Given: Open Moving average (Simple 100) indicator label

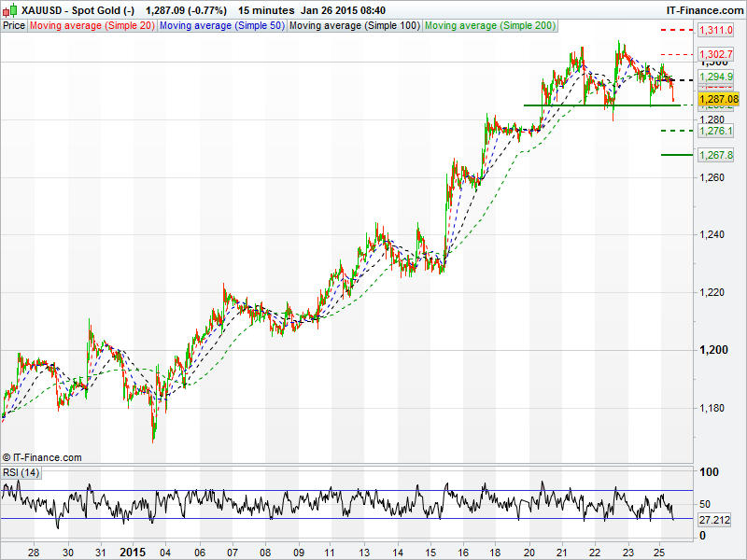Looking at the screenshot, I should tap(354, 25).
